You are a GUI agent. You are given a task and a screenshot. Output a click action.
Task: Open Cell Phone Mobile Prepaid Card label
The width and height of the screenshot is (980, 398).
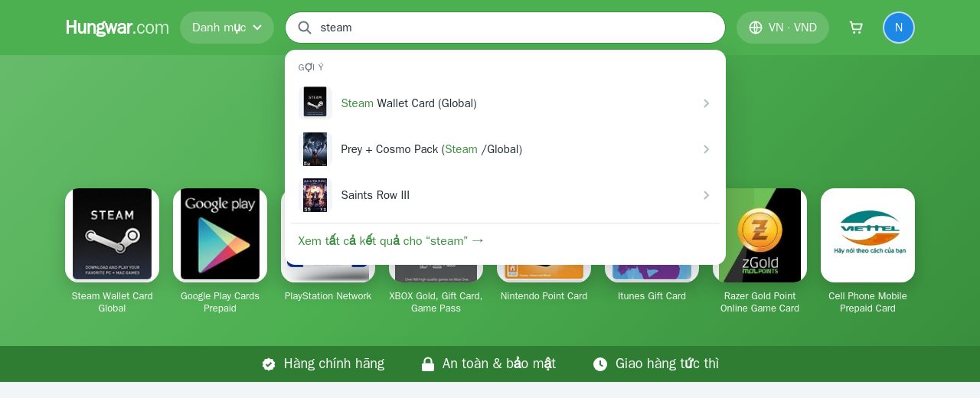(x=867, y=302)
